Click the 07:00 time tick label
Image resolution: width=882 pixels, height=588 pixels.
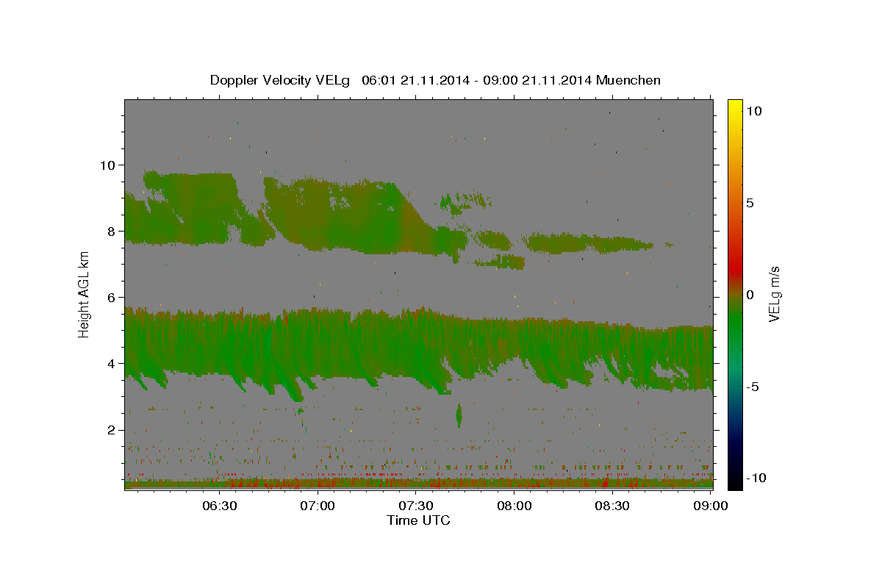click(x=318, y=506)
